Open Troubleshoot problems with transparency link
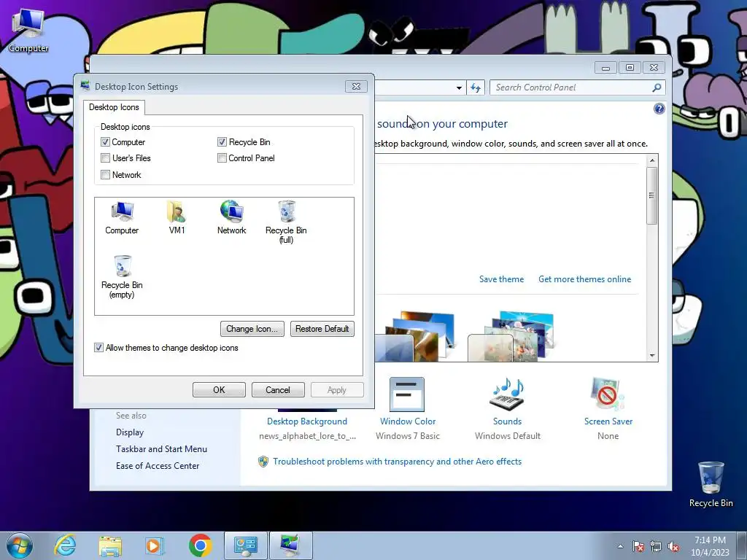 click(398, 462)
